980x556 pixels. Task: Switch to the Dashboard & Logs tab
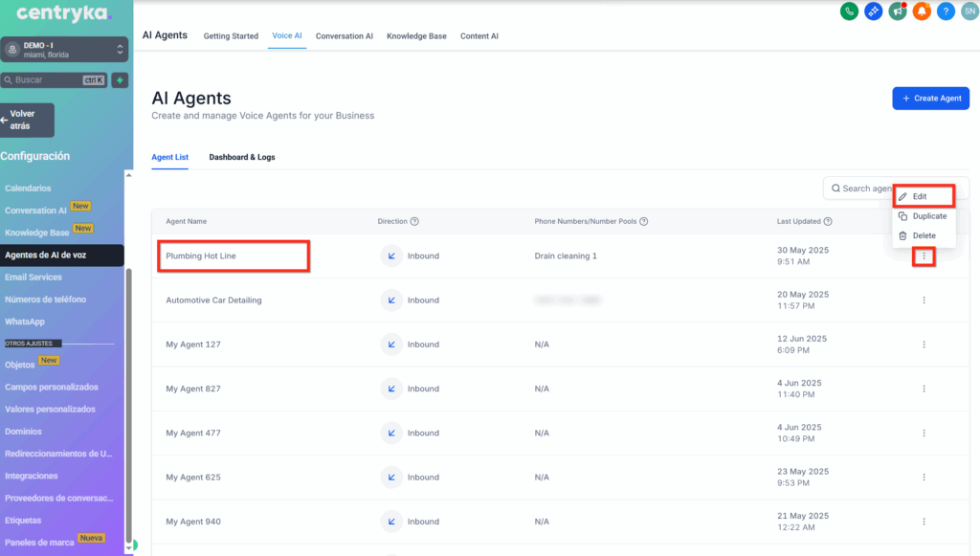pyautogui.click(x=242, y=157)
